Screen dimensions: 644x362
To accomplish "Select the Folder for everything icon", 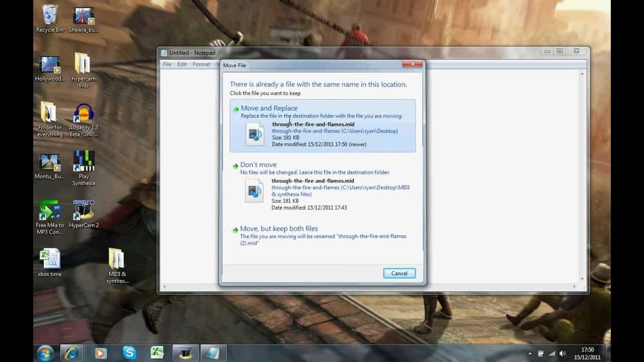I will (x=50, y=120).
